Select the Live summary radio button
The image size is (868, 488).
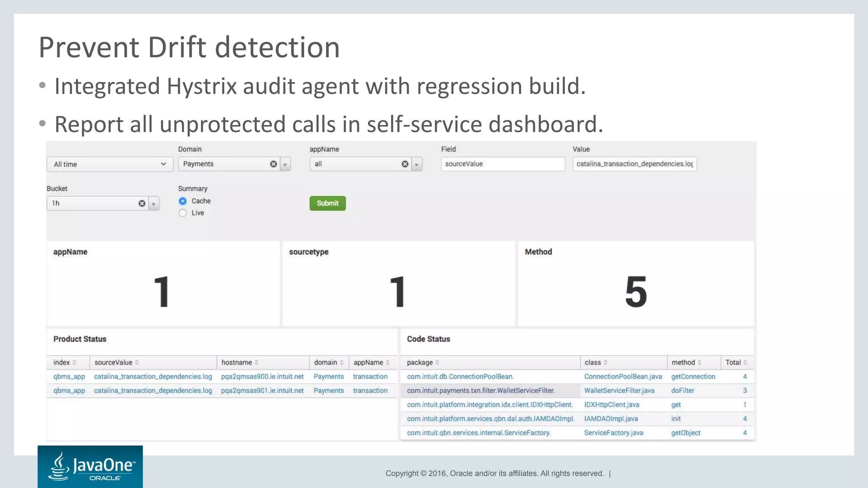point(183,213)
